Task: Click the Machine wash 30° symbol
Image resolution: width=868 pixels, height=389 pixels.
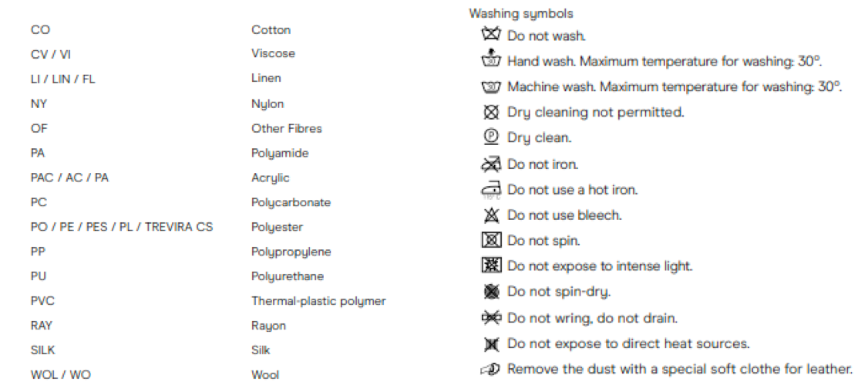Action: coord(491,87)
